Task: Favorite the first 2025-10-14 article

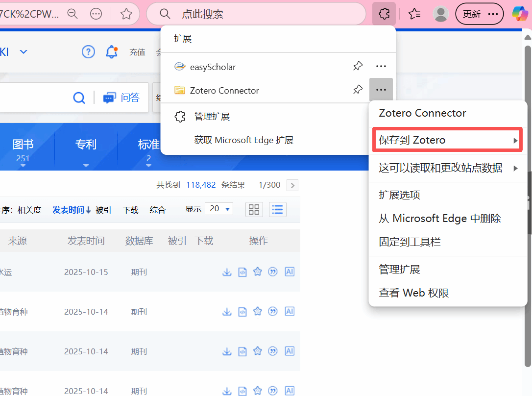Action: [258, 311]
